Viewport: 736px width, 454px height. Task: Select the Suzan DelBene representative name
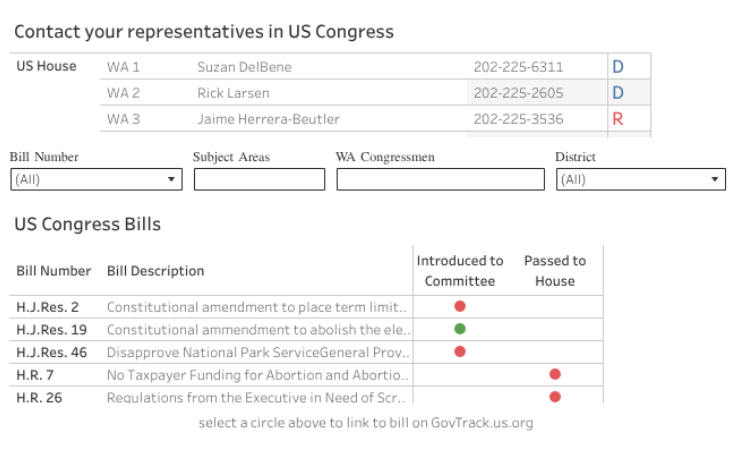pos(244,67)
